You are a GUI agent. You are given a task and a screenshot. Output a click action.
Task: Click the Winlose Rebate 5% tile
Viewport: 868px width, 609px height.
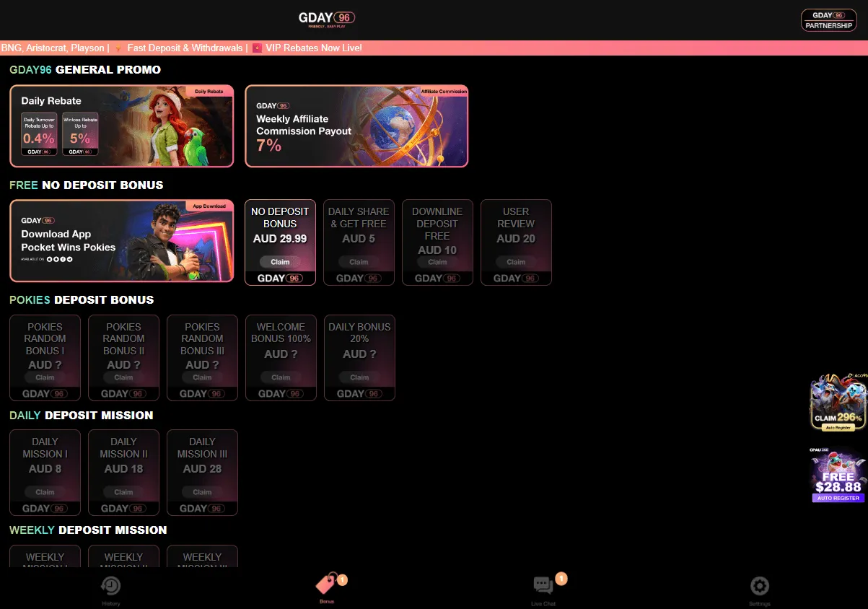pyautogui.click(x=80, y=134)
